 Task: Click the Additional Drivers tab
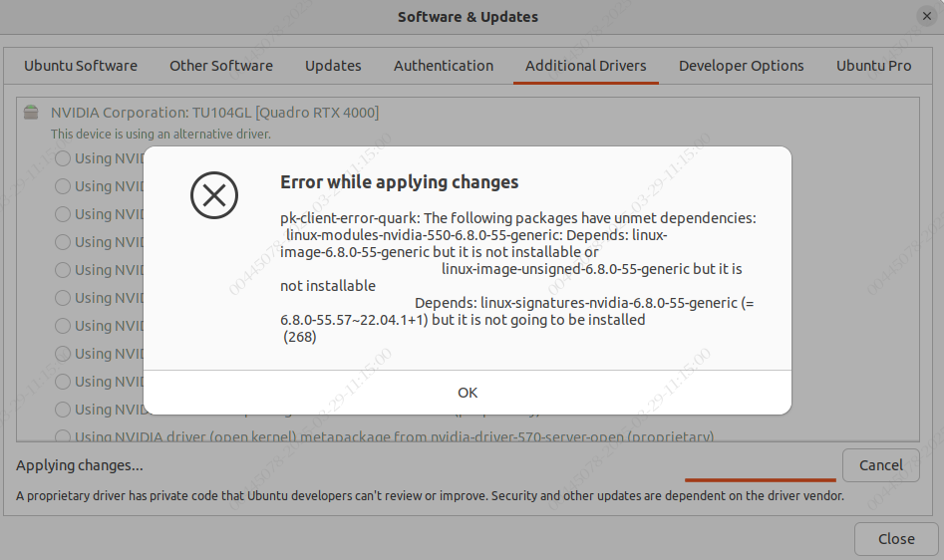(x=586, y=66)
